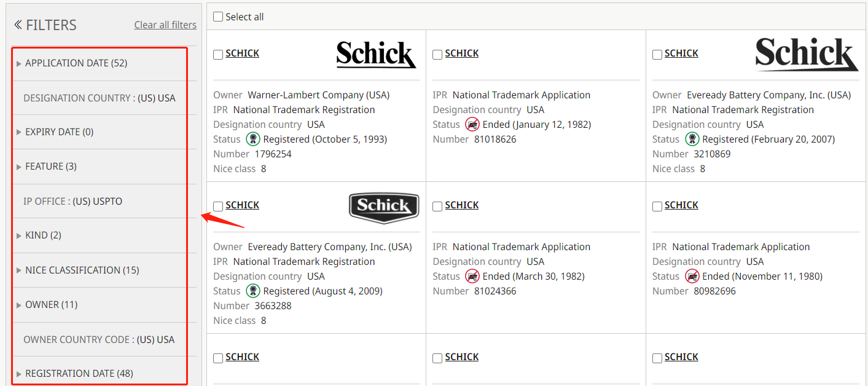Click the ended status icon for application 80982696
This screenshot has height=386, width=868.
(692, 276)
